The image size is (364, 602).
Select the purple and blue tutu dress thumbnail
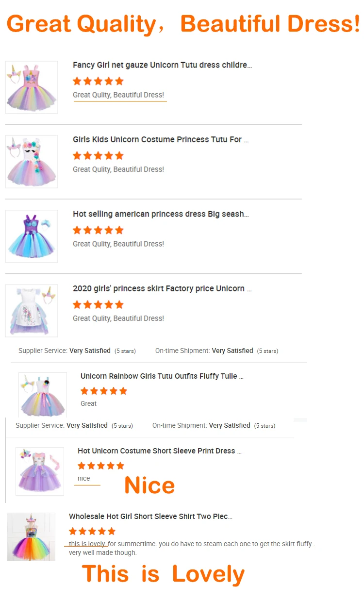(32, 236)
